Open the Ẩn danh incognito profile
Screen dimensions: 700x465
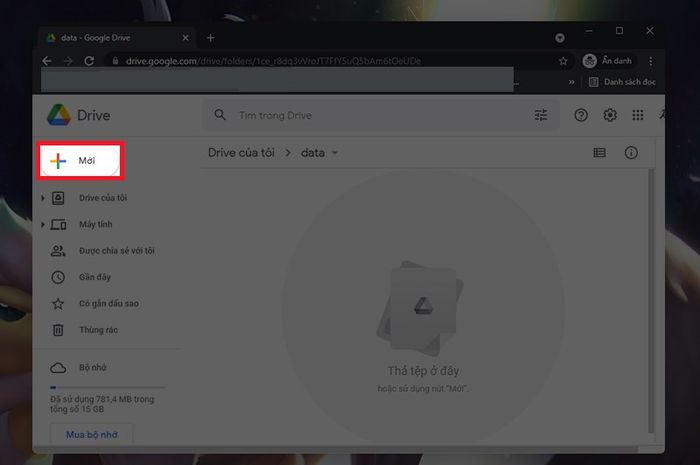[x=607, y=61]
